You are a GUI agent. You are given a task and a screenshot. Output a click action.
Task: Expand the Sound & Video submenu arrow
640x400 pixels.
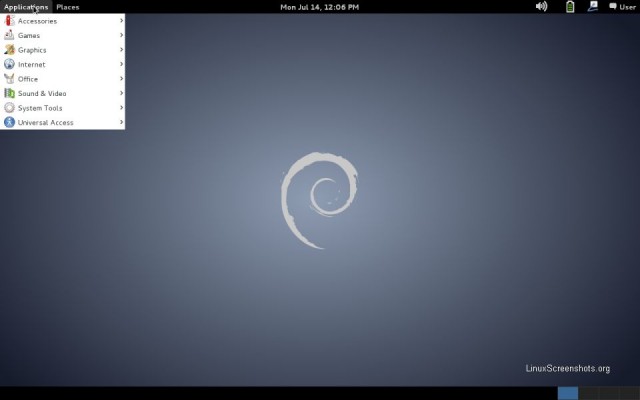[121, 93]
